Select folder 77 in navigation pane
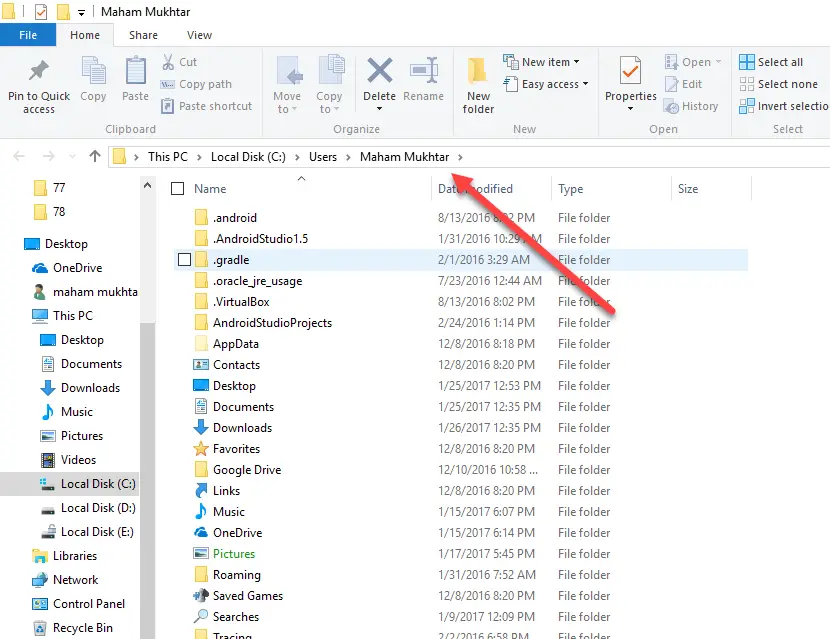This screenshot has width=830, height=639. tap(49, 188)
